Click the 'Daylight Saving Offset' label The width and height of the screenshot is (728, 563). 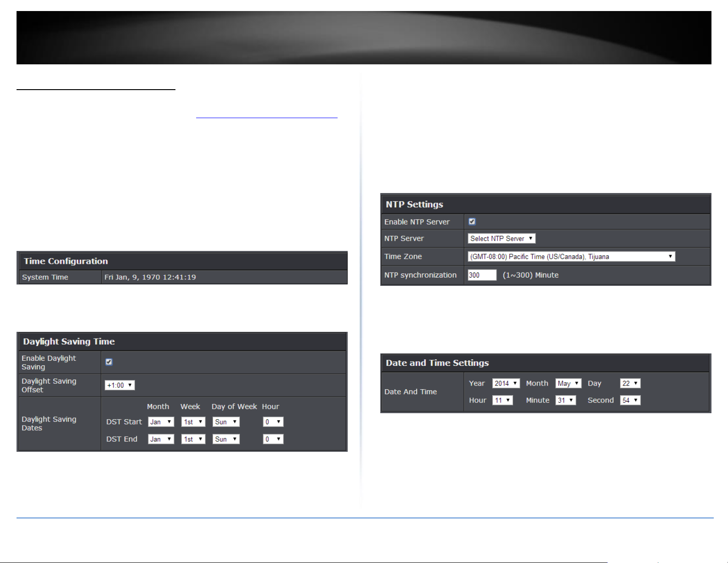(49, 385)
